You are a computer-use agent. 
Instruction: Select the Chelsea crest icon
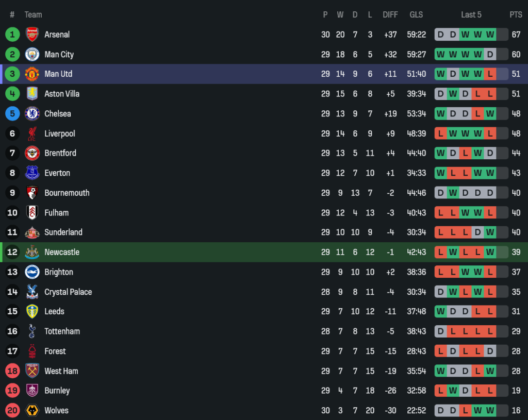32,113
